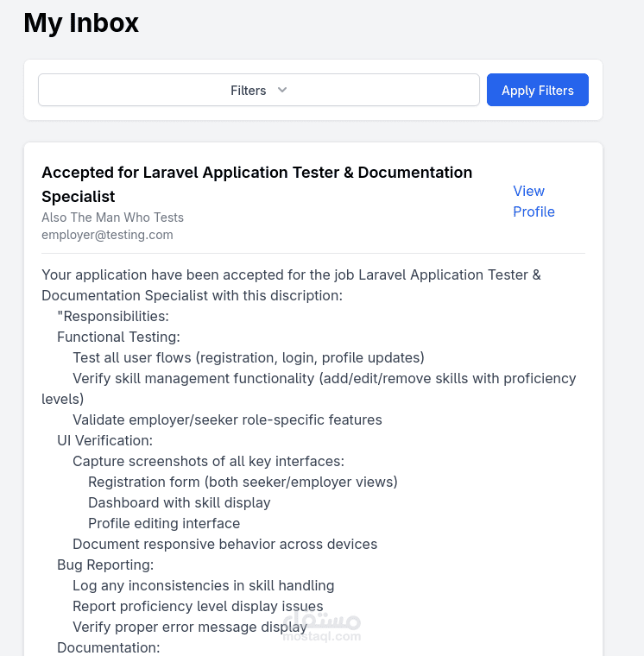The image size is (644, 656).
Task: Click the UI Verification section heading
Action: (104, 440)
